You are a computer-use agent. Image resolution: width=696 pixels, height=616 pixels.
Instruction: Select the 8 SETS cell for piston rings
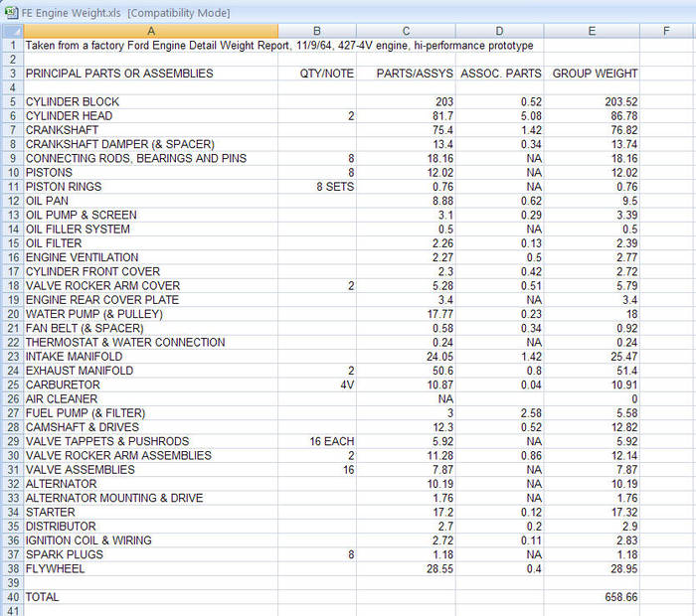(317, 187)
